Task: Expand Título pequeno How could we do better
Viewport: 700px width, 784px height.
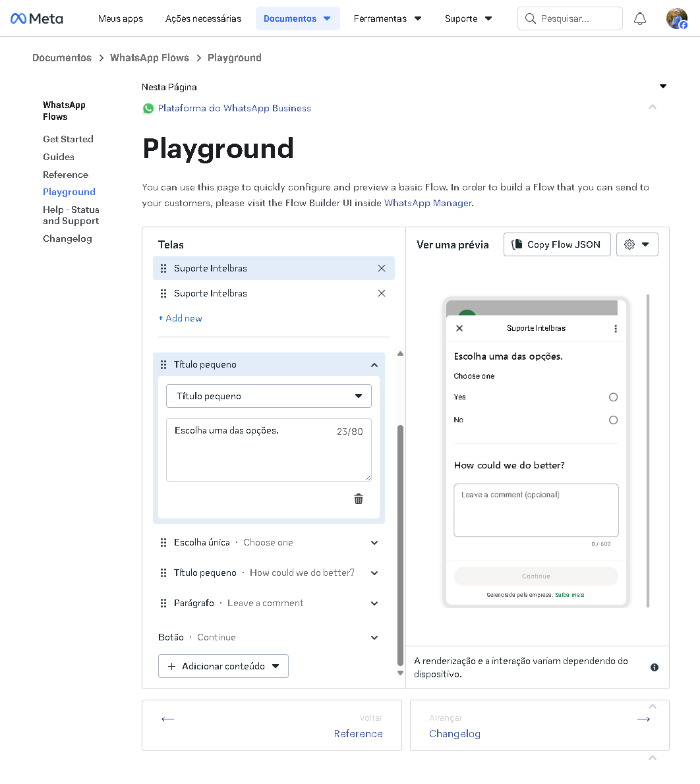Action: pyautogui.click(x=374, y=573)
